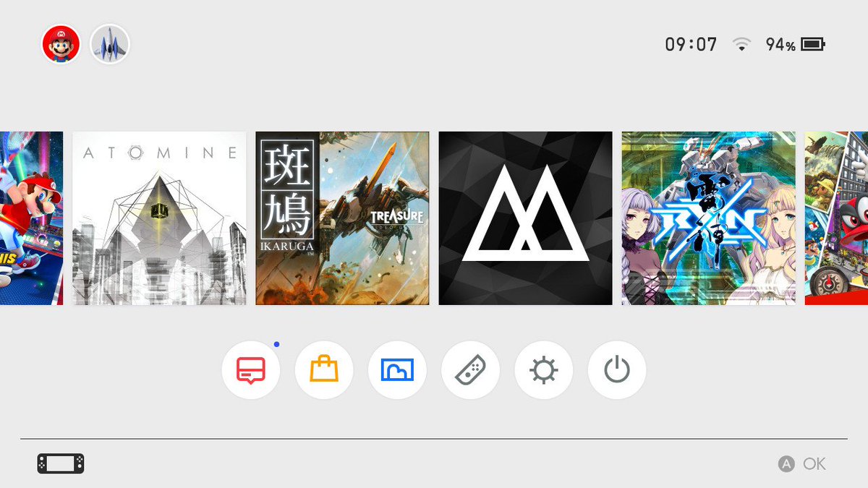Click the 09:07 clock
The image size is (868, 488).
pyautogui.click(x=691, y=45)
